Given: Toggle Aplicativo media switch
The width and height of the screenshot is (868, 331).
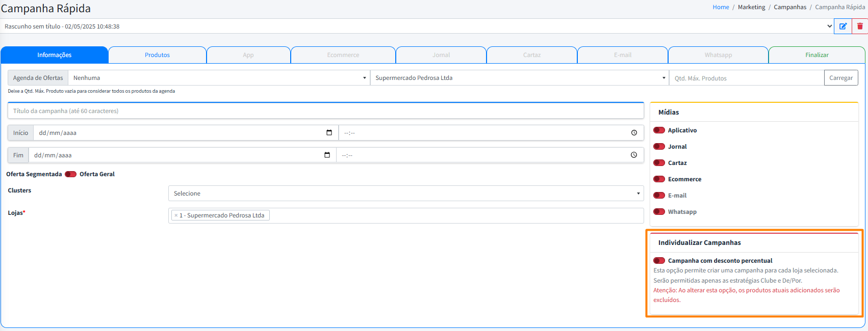Looking at the screenshot, I should (x=659, y=130).
